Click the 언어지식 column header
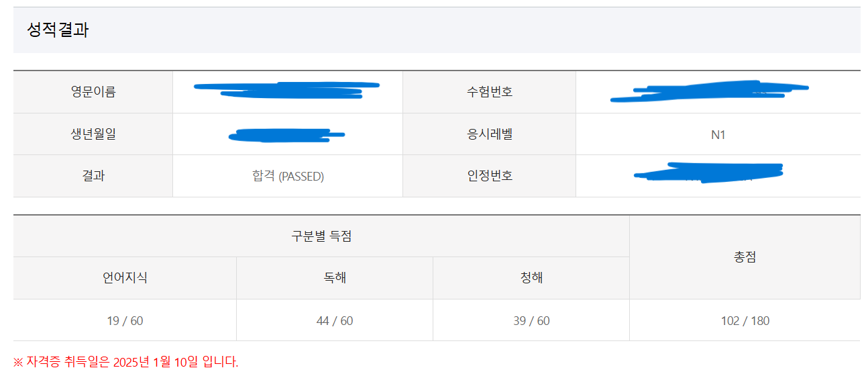Image resolution: width=868 pixels, height=372 pixels. (x=125, y=278)
